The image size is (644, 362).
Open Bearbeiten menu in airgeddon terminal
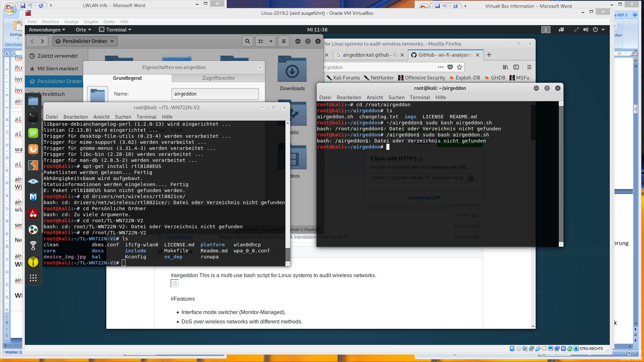tap(349, 98)
